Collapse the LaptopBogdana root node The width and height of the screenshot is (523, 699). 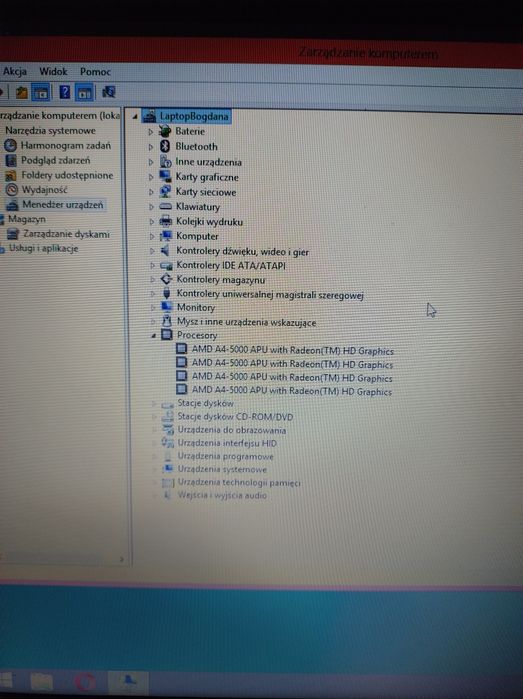click(x=135, y=117)
